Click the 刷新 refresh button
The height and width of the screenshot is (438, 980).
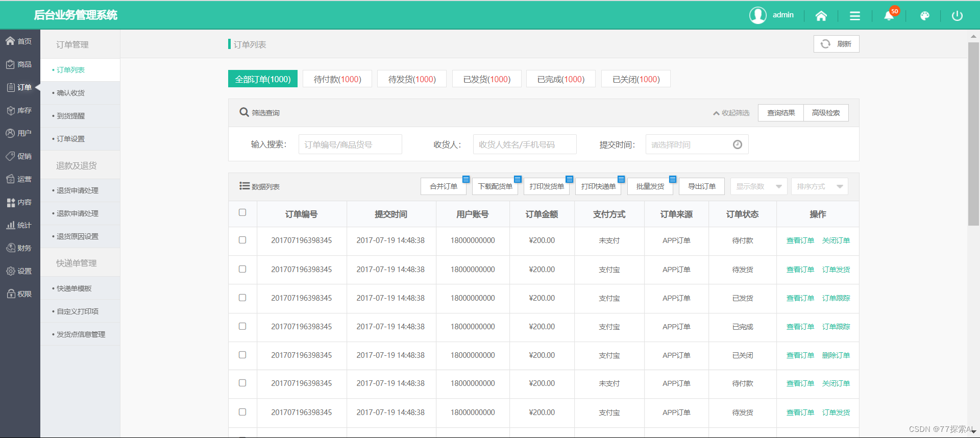(836, 44)
